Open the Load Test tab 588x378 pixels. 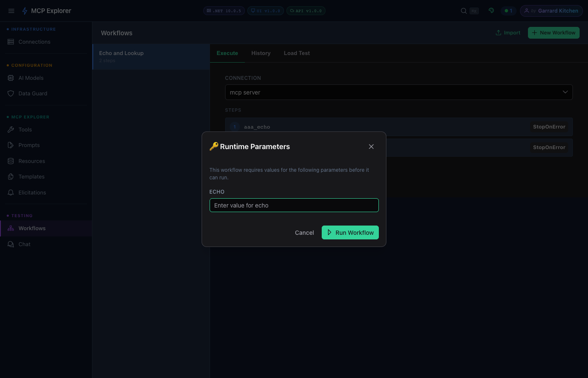coord(297,53)
